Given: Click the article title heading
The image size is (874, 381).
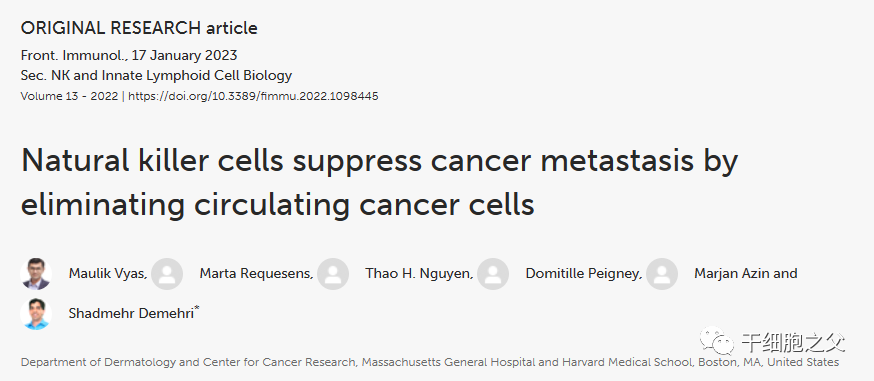Looking at the screenshot, I should tap(379, 182).
